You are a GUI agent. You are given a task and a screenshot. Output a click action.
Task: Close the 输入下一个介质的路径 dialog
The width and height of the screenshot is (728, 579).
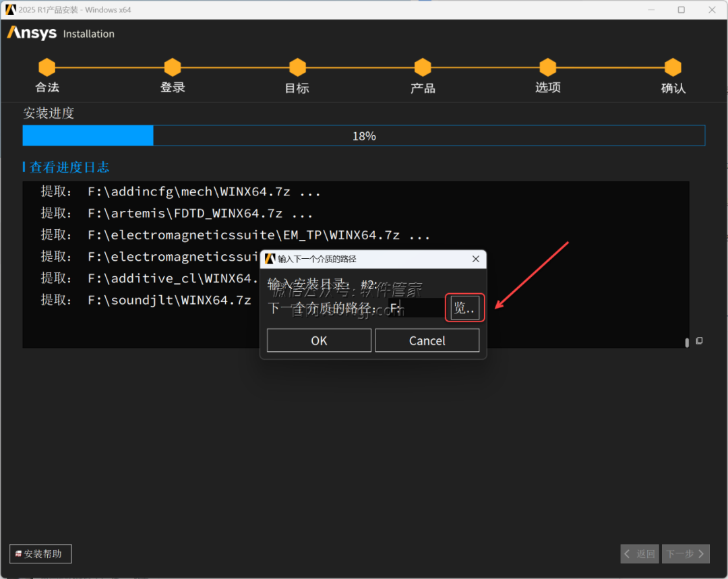[475, 259]
